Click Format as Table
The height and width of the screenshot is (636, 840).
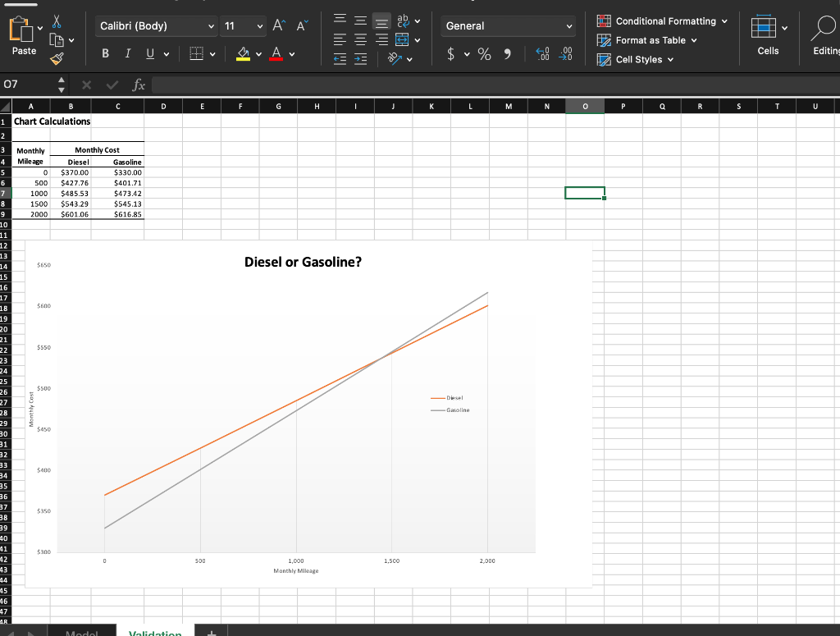click(651, 40)
